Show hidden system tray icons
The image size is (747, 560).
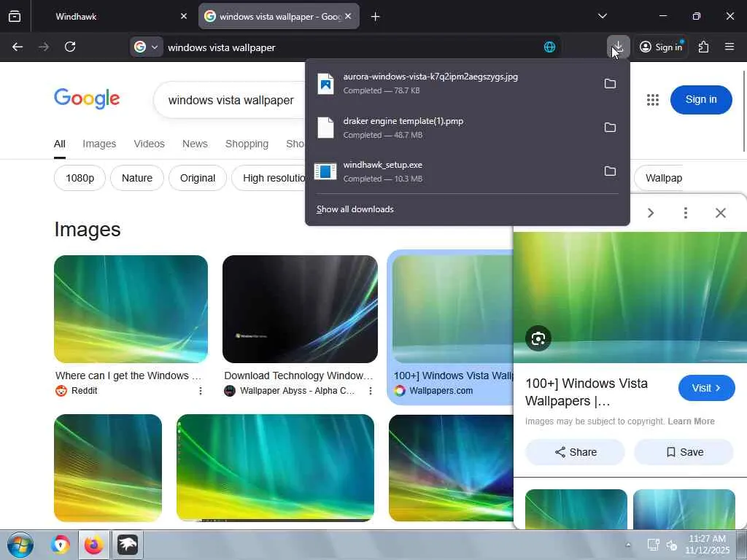[x=628, y=545]
